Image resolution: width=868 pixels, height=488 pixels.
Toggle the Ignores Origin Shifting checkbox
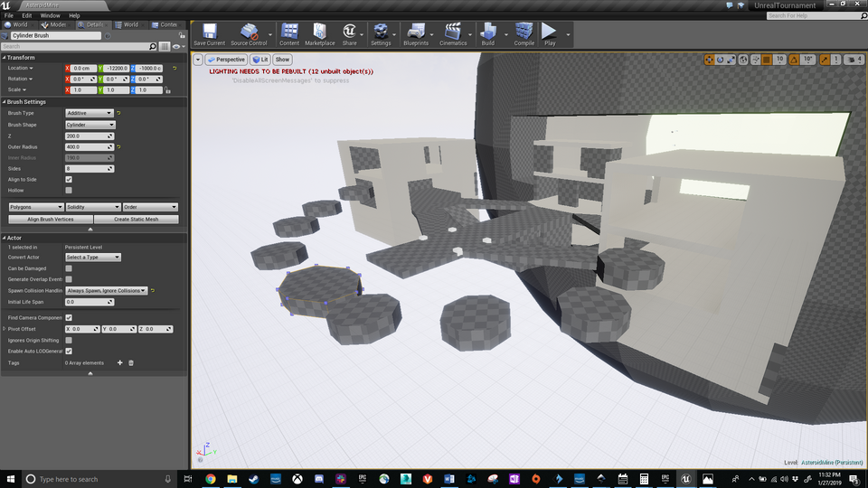[x=69, y=341]
